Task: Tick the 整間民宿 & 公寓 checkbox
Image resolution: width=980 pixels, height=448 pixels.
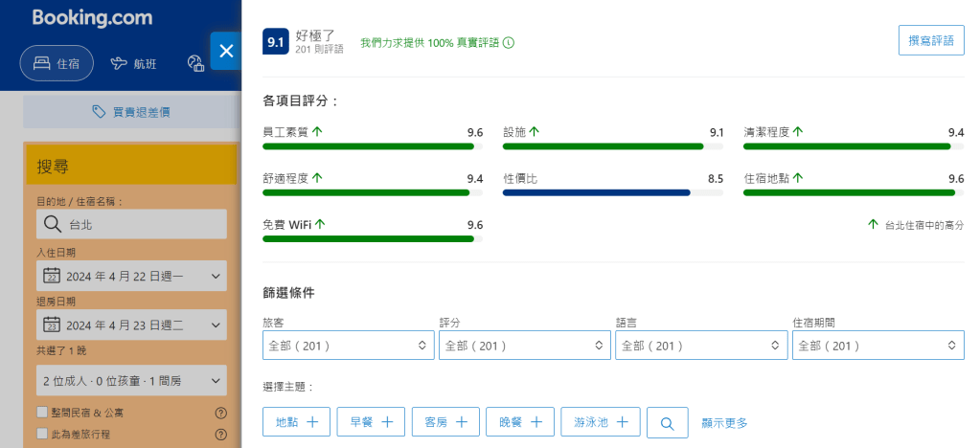Action: click(42, 413)
